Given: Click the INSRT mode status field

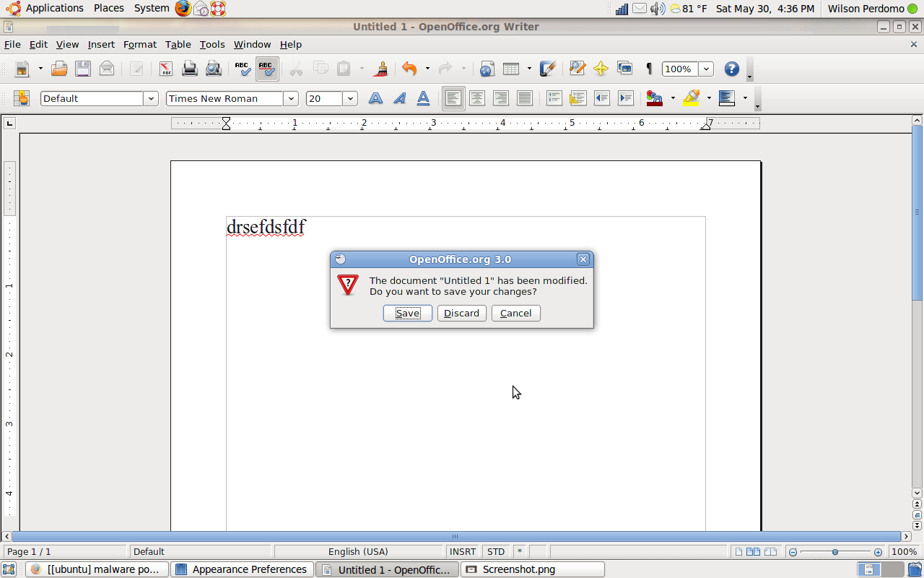Looking at the screenshot, I should (x=463, y=551).
